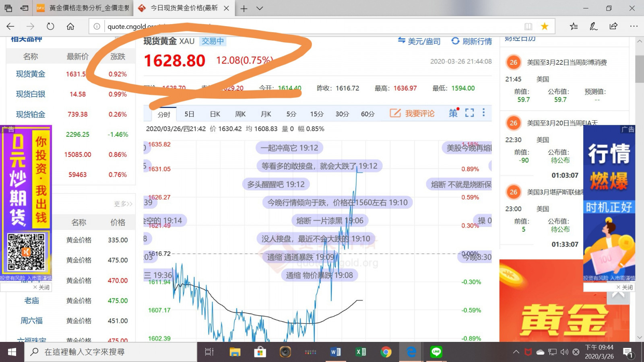Select the 15分 chart tab

click(317, 114)
